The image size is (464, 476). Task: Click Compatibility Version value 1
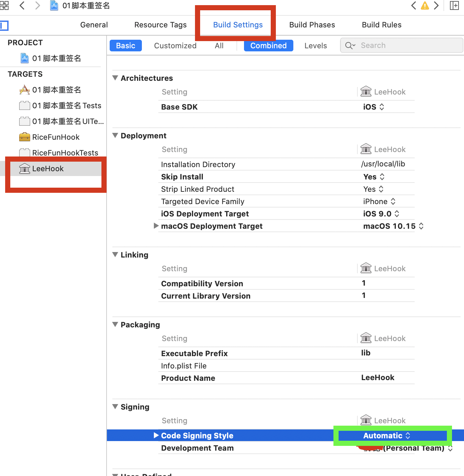click(x=364, y=283)
